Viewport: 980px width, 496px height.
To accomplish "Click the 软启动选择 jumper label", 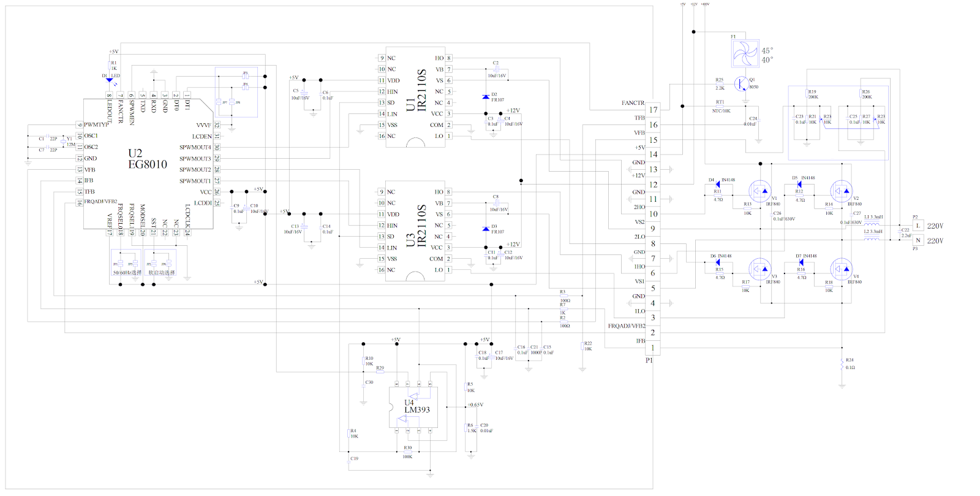I will coord(162,273).
